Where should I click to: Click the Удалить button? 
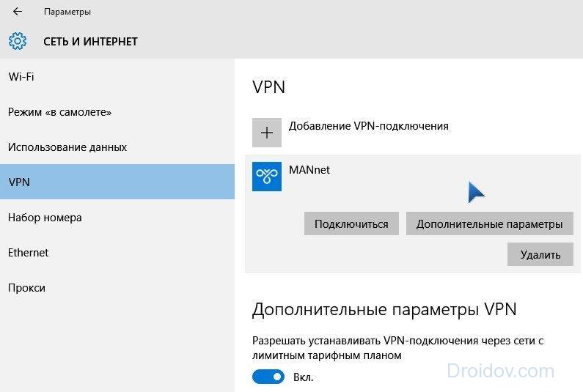coord(540,254)
